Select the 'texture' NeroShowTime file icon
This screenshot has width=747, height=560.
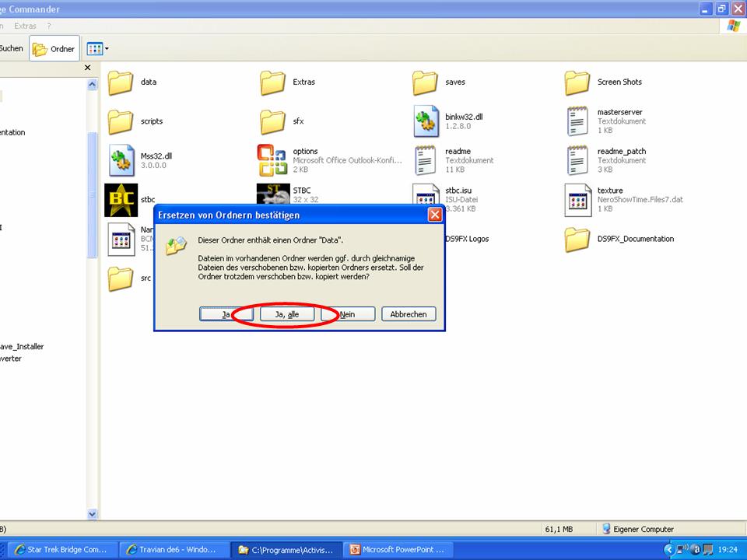[577, 200]
